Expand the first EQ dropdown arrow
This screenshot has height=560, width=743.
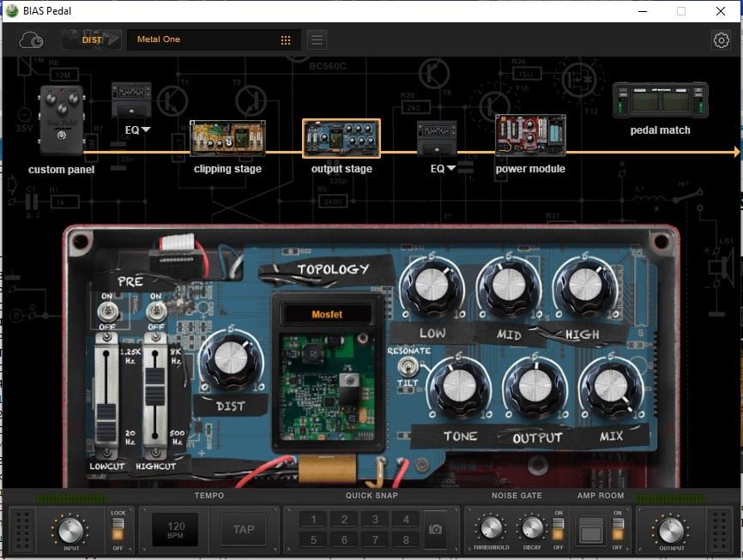(146, 129)
